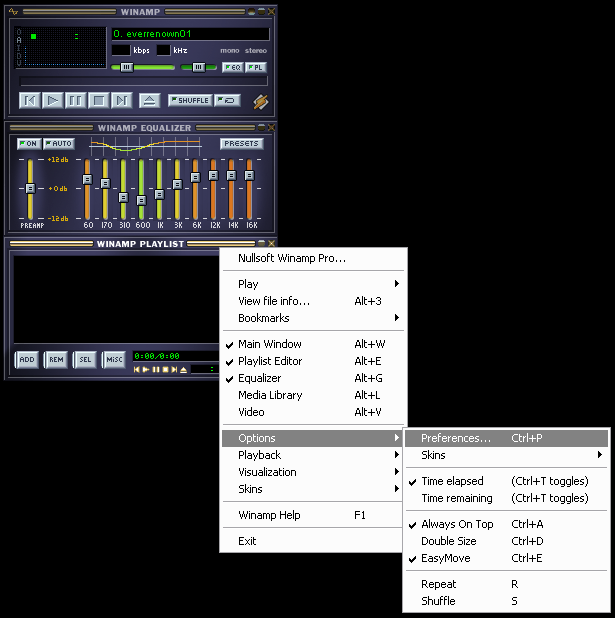The width and height of the screenshot is (615, 618).
Task: Select Time elapsed display mode
Action: coord(507,481)
